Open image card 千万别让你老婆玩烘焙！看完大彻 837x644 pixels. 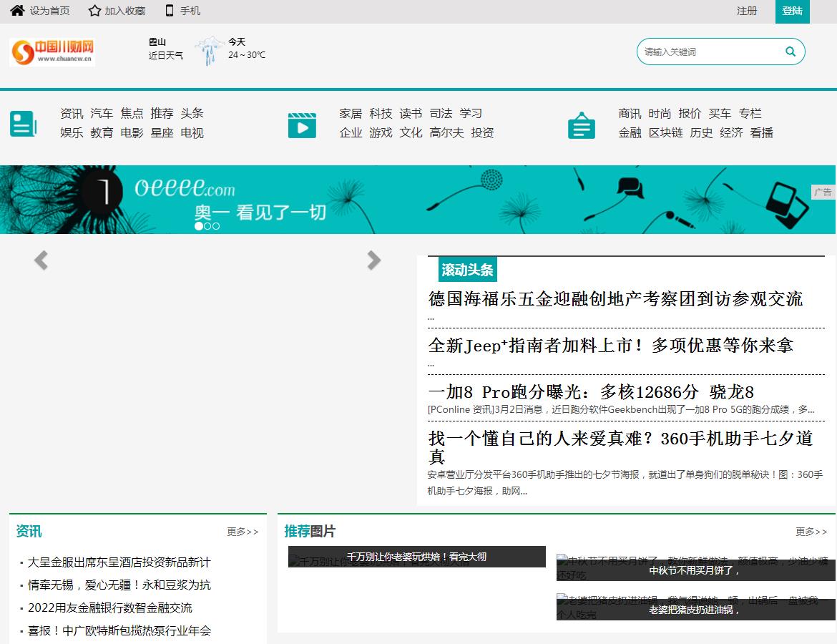[417, 557]
